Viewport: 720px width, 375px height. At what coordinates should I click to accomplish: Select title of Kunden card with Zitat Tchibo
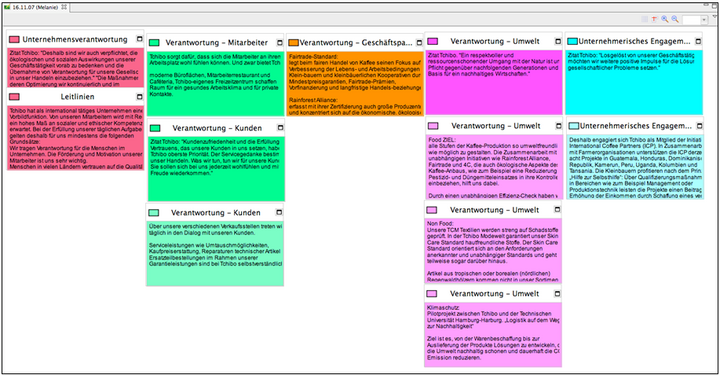pyautogui.click(x=217, y=128)
